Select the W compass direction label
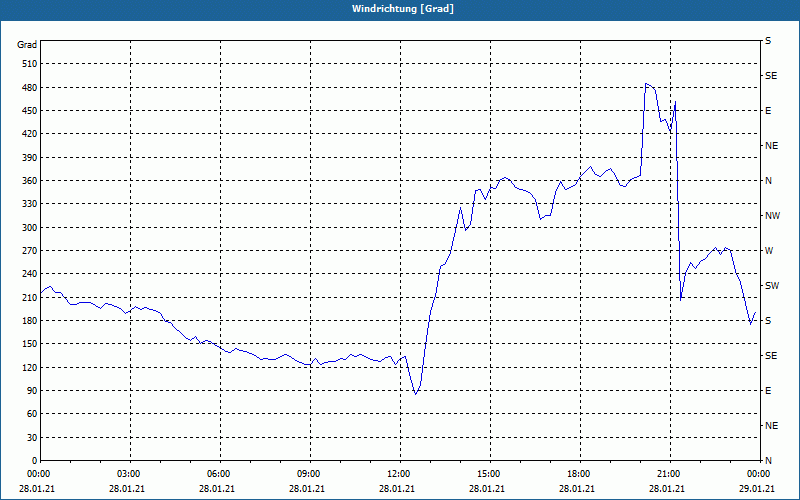This screenshot has height=500, width=800. (x=769, y=251)
